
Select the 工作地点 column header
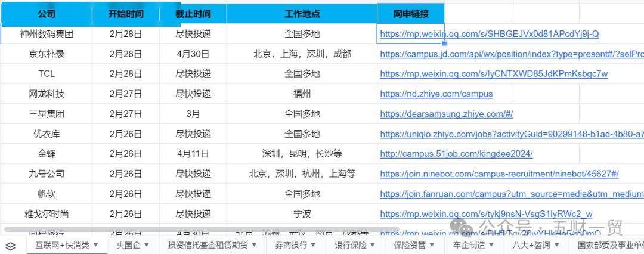pyautogui.click(x=302, y=14)
